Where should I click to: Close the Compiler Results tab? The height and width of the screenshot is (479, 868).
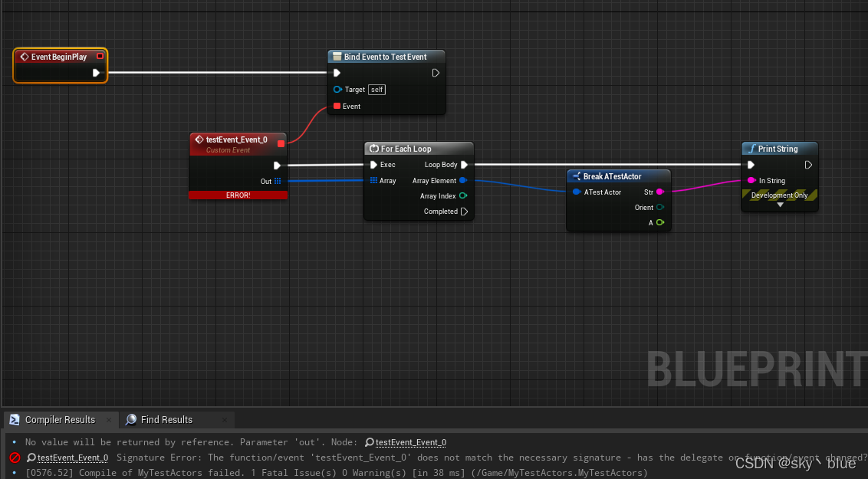pos(109,420)
